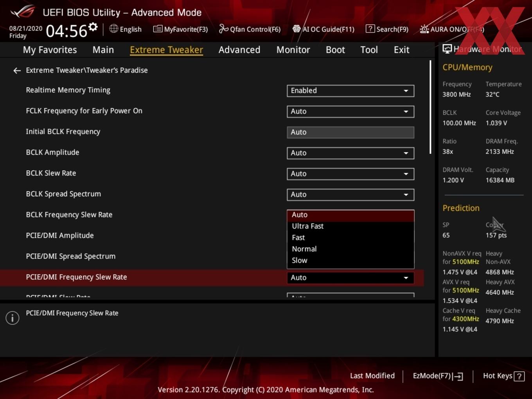
Task: Select Fast slew rate option
Action: 350,237
